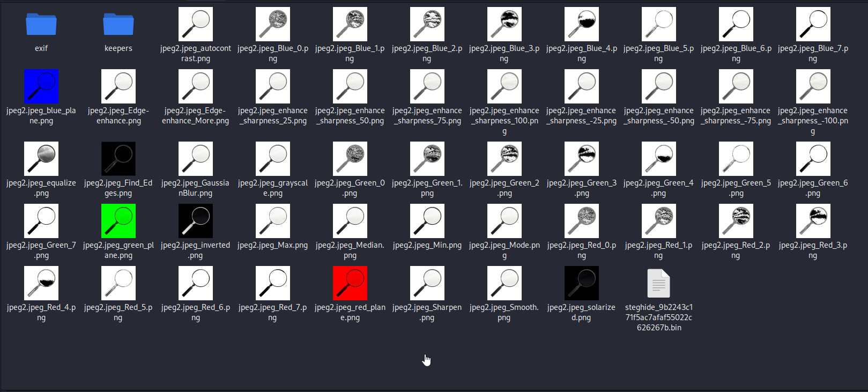Click jpeg2.jpeg_Smooth.png thumbnail
Viewport: 868px width, 392px height.
(505, 283)
